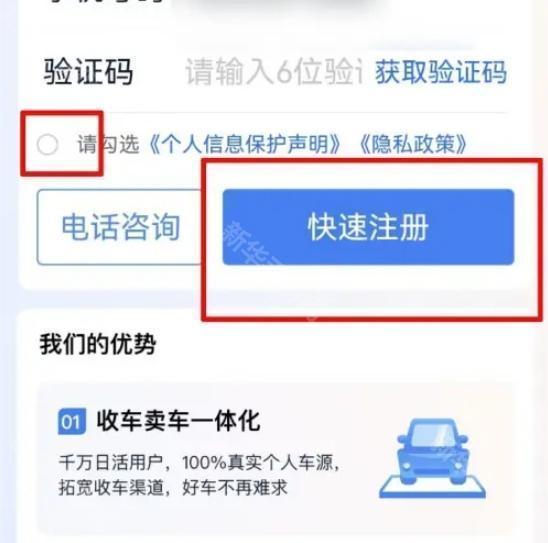Screen dimensions: 548x543
Task: Click the 验证码 field label
Action: click(x=88, y=72)
